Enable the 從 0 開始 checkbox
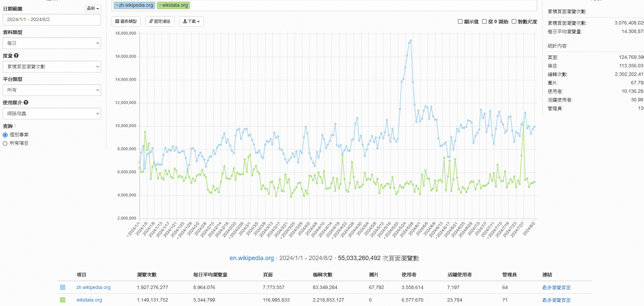 click(484, 21)
